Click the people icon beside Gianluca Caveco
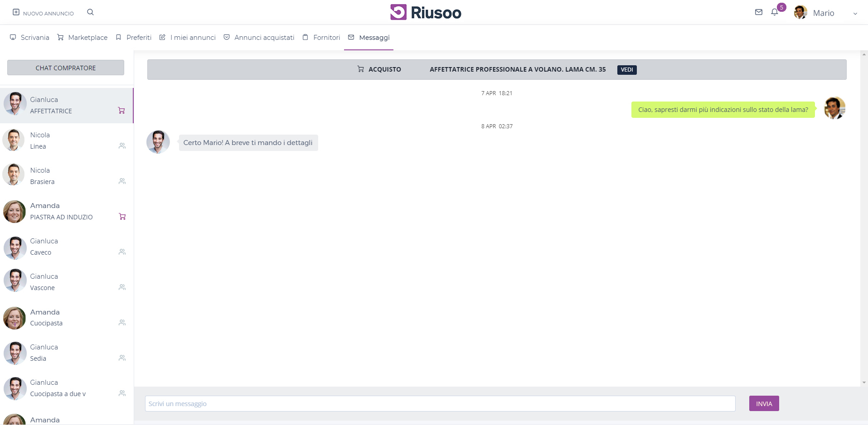 tap(122, 252)
